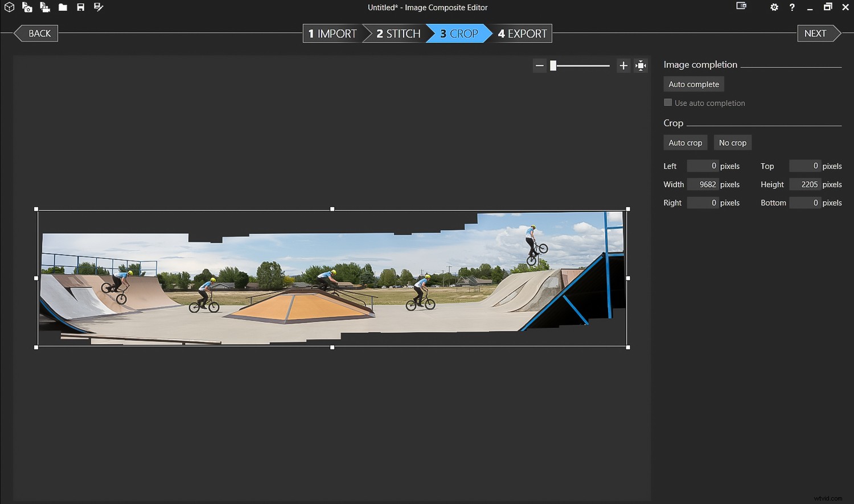Adjust the zoom level slider
Screen dimensions: 854x504
tap(553, 65)
